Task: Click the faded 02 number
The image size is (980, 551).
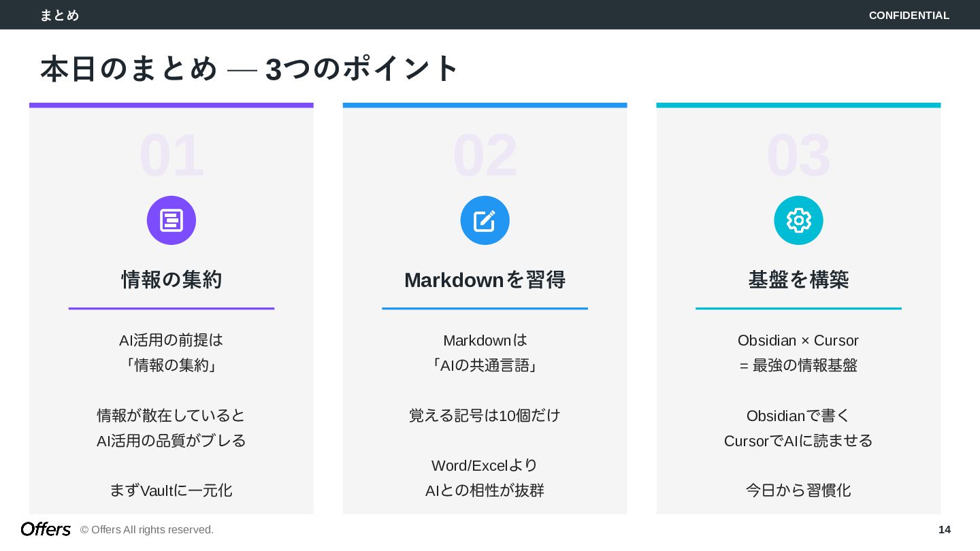Action: tap(485, 156)
